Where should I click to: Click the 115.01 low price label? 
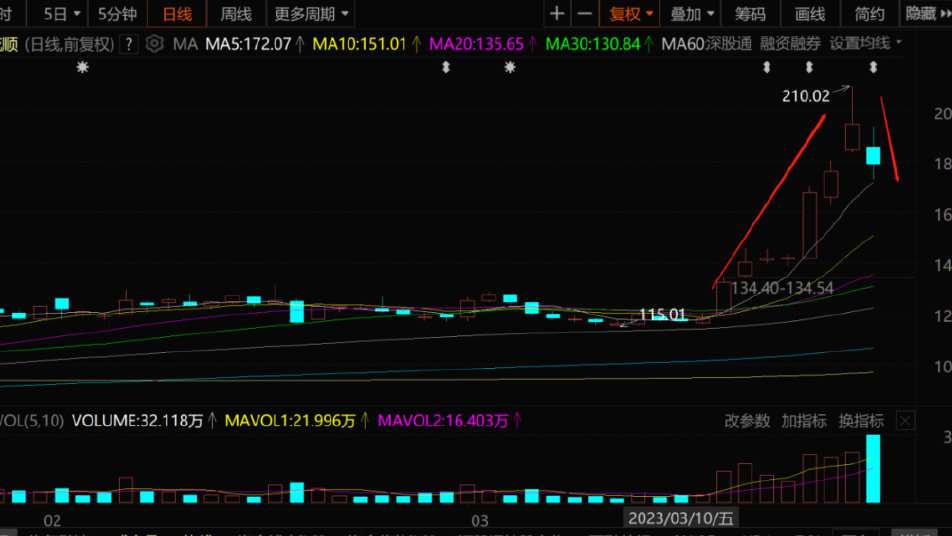(x=662, y=314)
